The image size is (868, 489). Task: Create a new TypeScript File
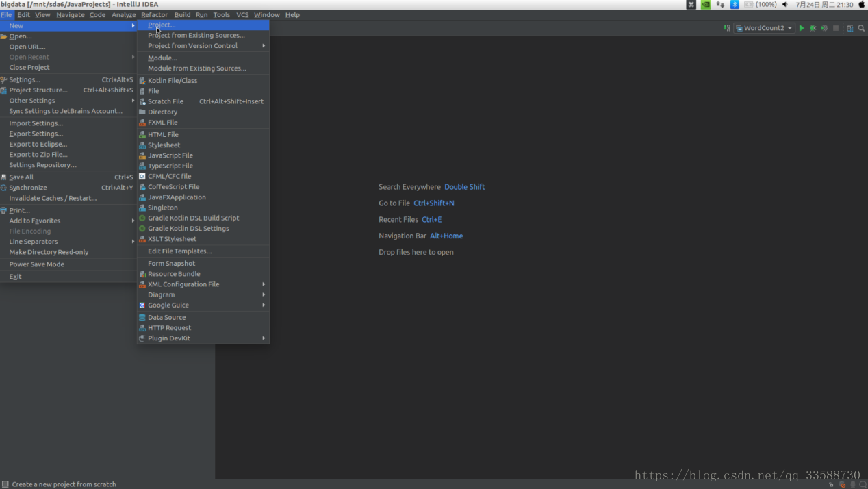[203, 166]
